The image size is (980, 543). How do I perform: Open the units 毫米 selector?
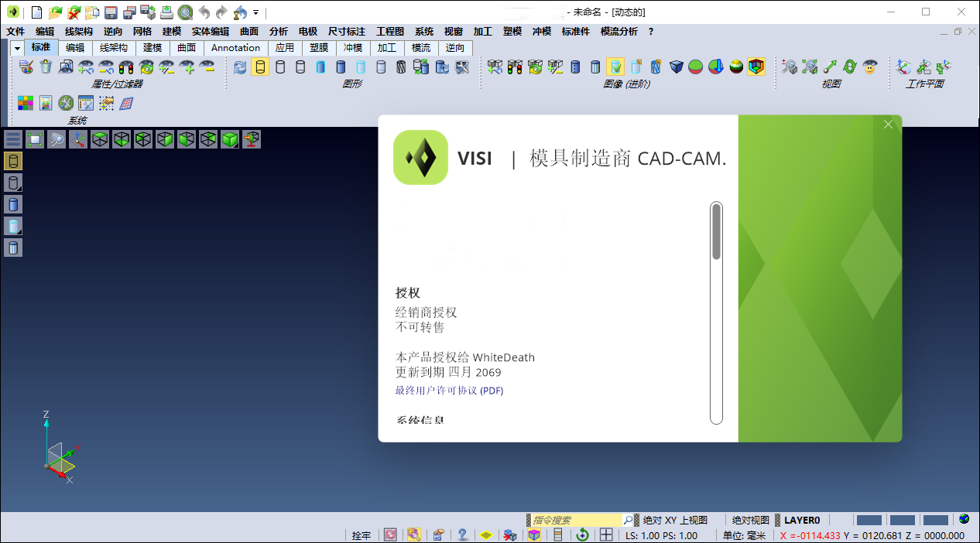pos(744,535)
